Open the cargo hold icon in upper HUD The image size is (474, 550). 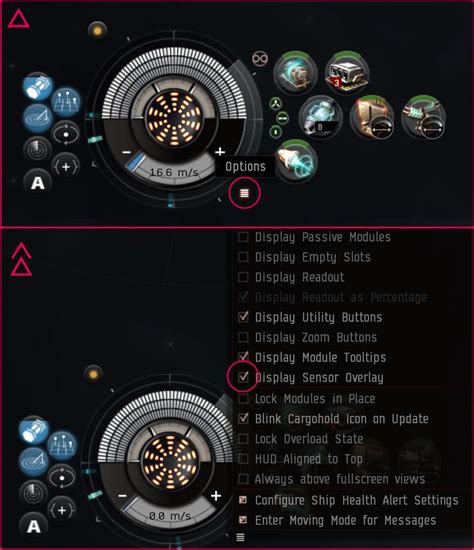click(38, 86)
